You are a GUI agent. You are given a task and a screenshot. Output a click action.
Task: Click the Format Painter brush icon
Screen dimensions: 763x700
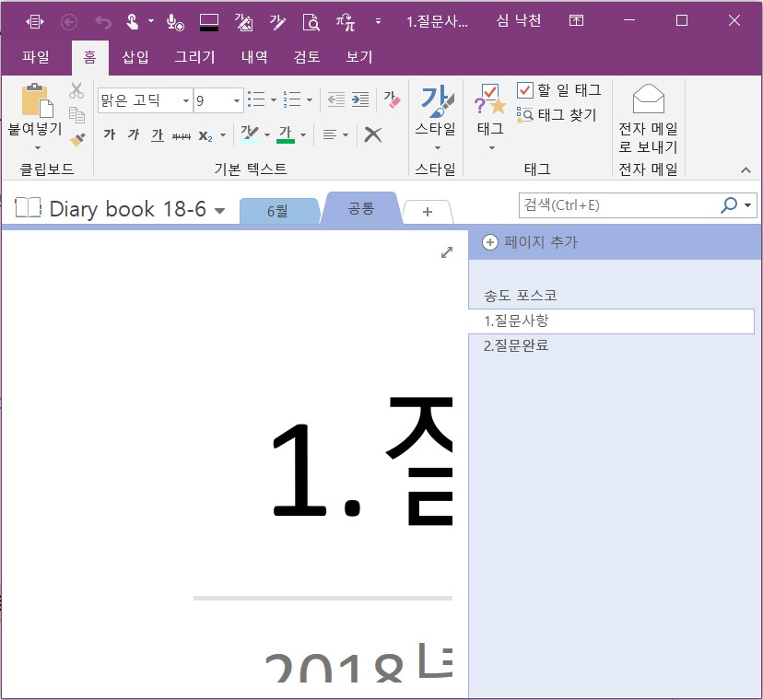[77, 140]
